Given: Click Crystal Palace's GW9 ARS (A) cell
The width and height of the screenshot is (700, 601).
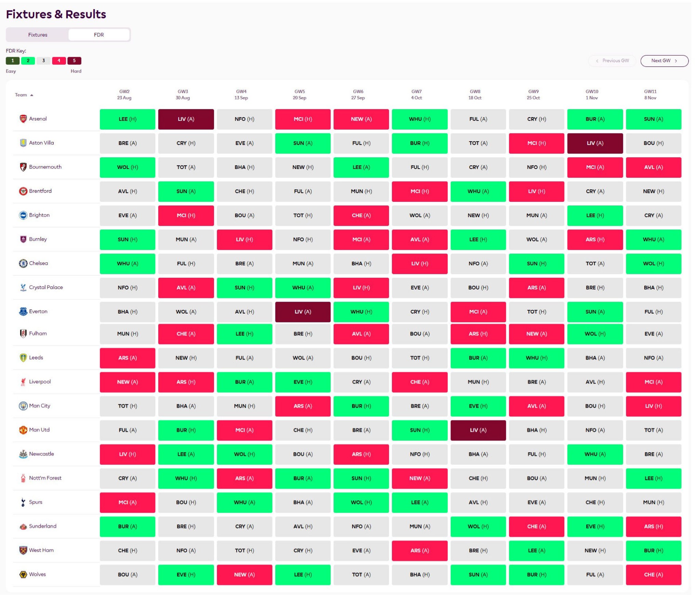Looking at the screenshot, I should click(x=537, y=288).
